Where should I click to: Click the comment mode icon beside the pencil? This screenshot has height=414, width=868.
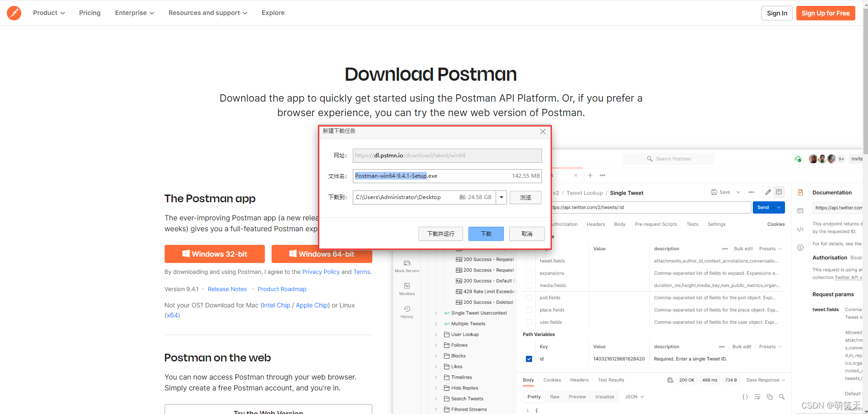[x=779, y=192]
